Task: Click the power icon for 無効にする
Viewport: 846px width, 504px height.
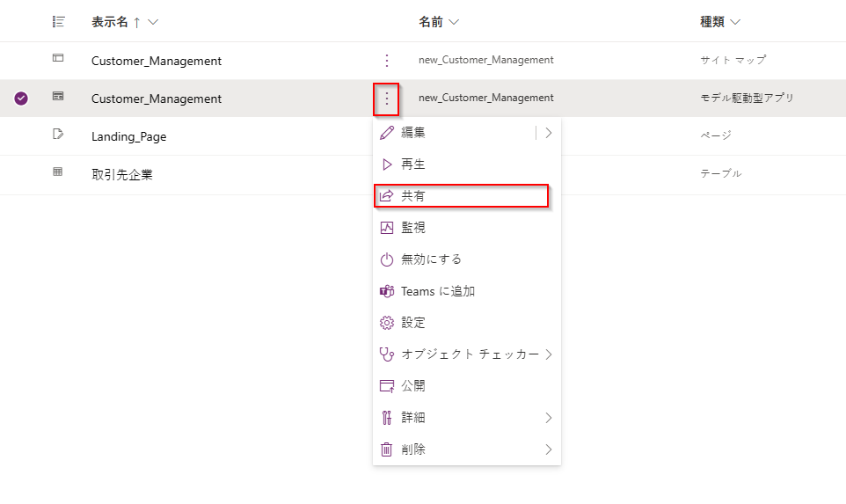Action: coord(386,259)
